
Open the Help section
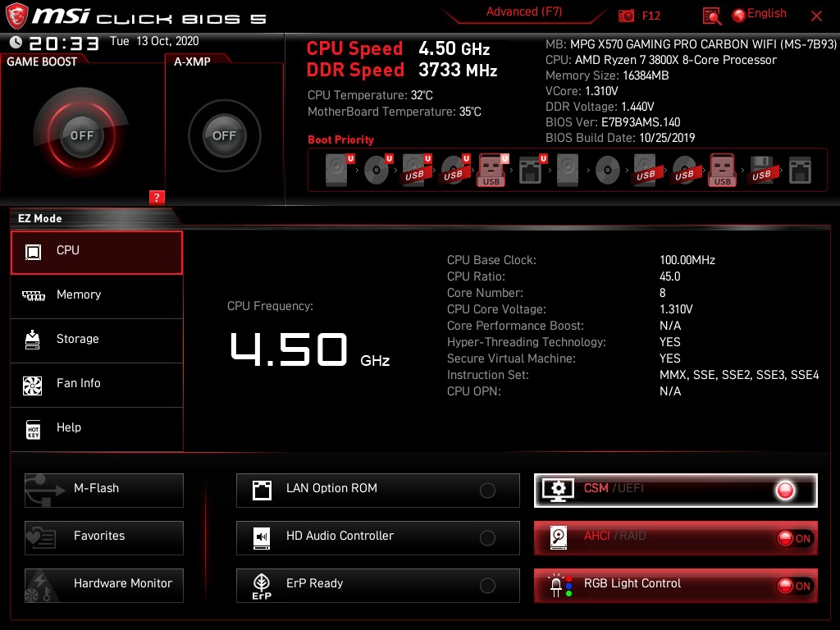(97, 429)
